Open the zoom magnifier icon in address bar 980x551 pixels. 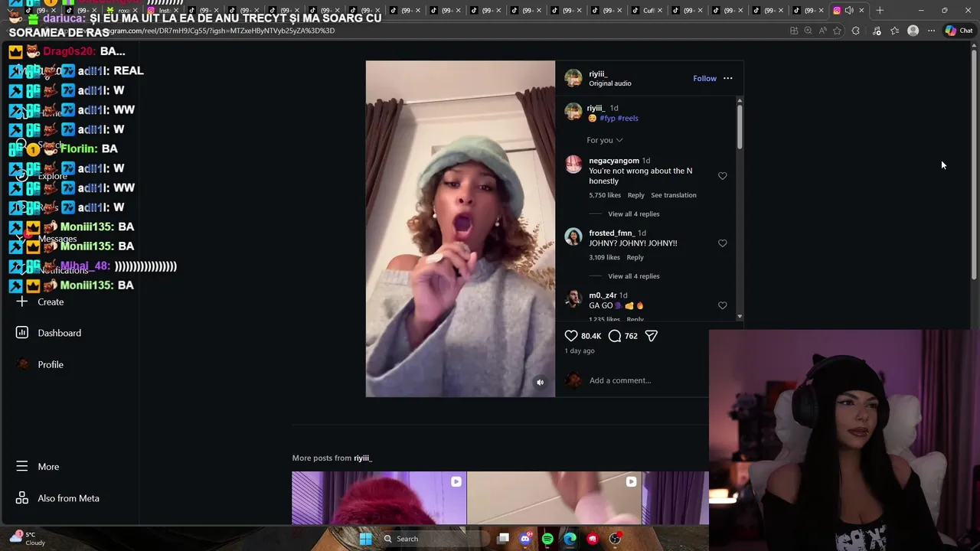pos(808,31)
